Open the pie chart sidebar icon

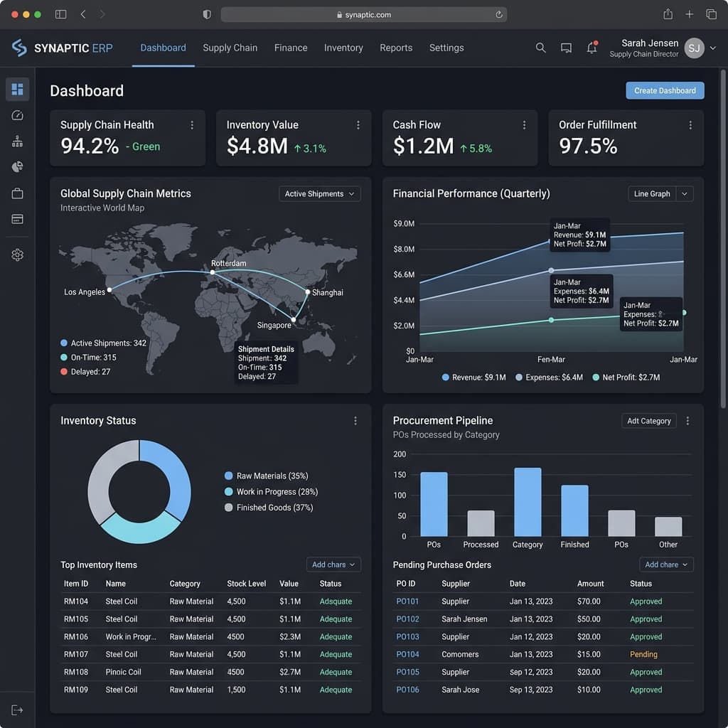pyautogui.click(x=17, y=166)
